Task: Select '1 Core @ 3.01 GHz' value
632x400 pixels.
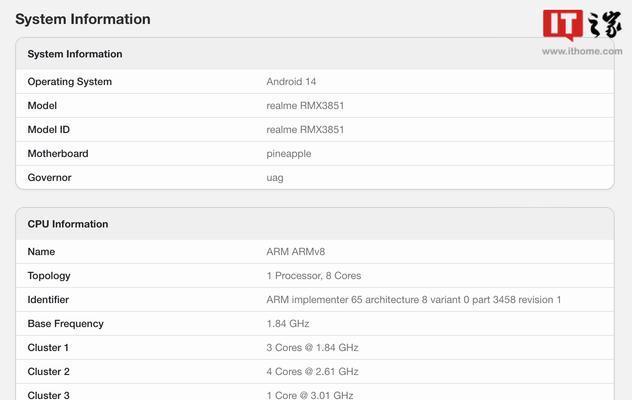Action: click(x=310, y=395)
